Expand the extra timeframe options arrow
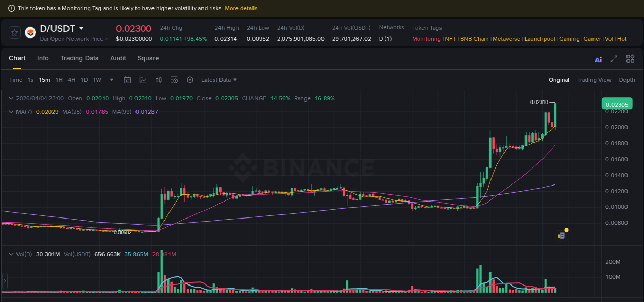Screen dimensions: 644x302 111,80
